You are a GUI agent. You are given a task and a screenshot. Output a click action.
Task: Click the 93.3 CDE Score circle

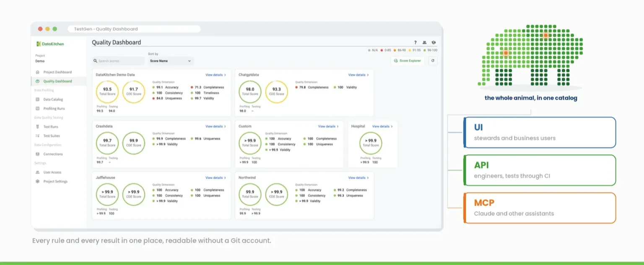[277, 92]
